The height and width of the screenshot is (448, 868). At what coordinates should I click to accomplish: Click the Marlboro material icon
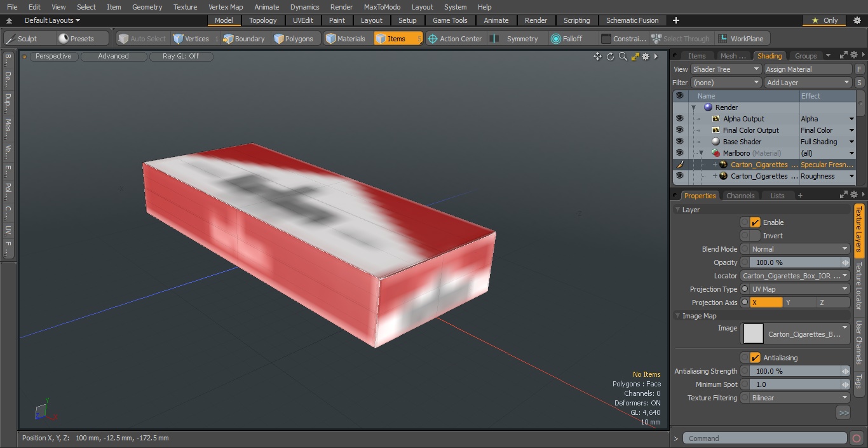[x=716, y=153]
